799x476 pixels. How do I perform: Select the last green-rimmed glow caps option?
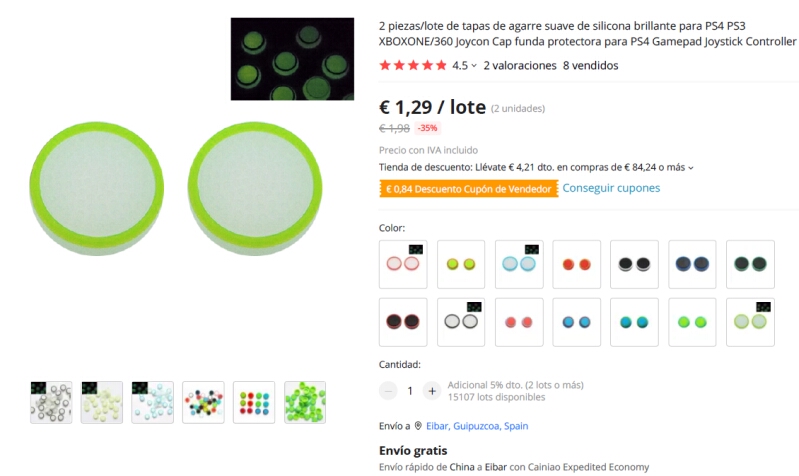point(750,322)
